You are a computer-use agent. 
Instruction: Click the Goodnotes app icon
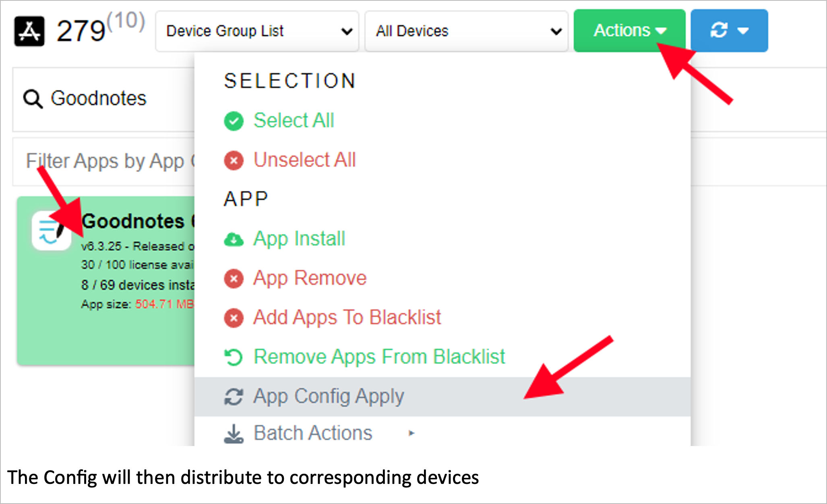[52, 231]
